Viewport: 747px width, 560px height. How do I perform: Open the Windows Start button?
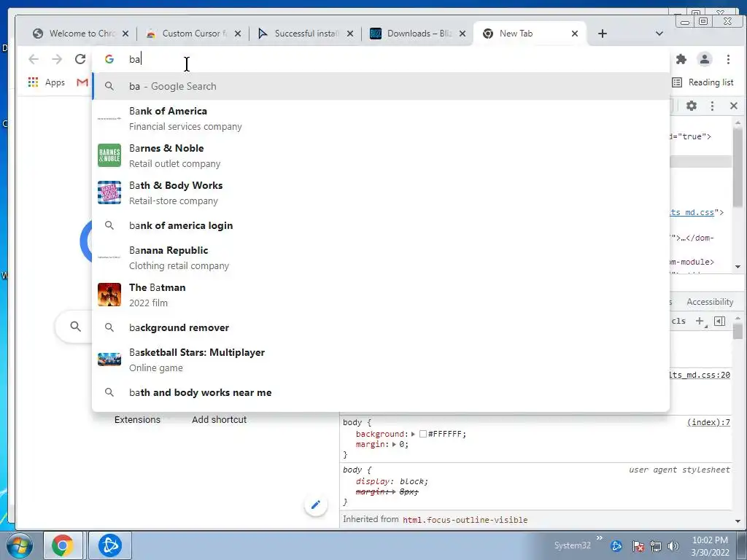[20, 545]
